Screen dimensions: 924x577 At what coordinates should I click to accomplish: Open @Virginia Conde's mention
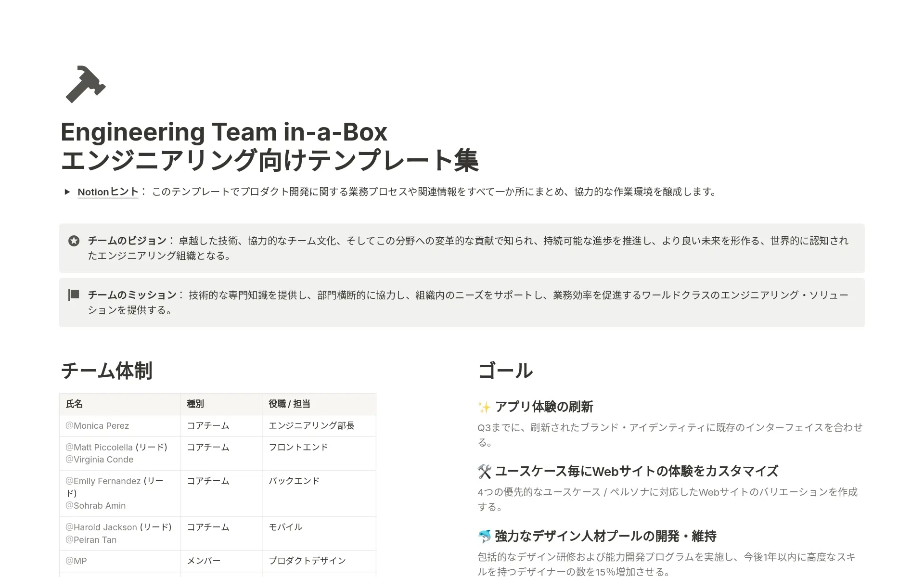pos(99,460)
